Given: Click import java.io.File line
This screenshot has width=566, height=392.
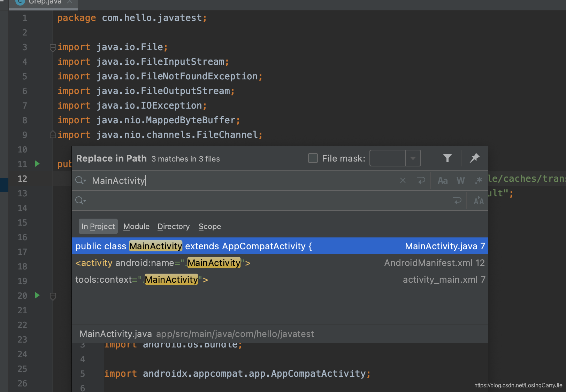Looking at the screenshot, I should point(113,47).
